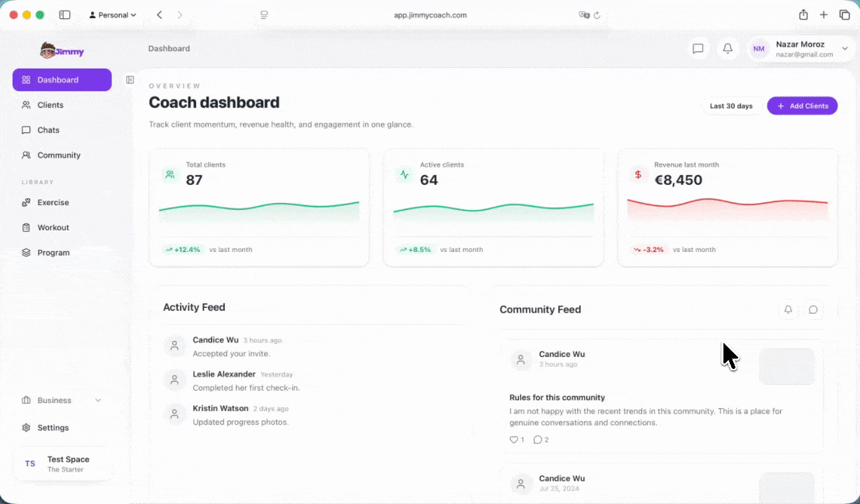This screenshot has height=504, width=860.
Task: Click the app.jimmycoach.com address bar
Action: pos(430,15)
